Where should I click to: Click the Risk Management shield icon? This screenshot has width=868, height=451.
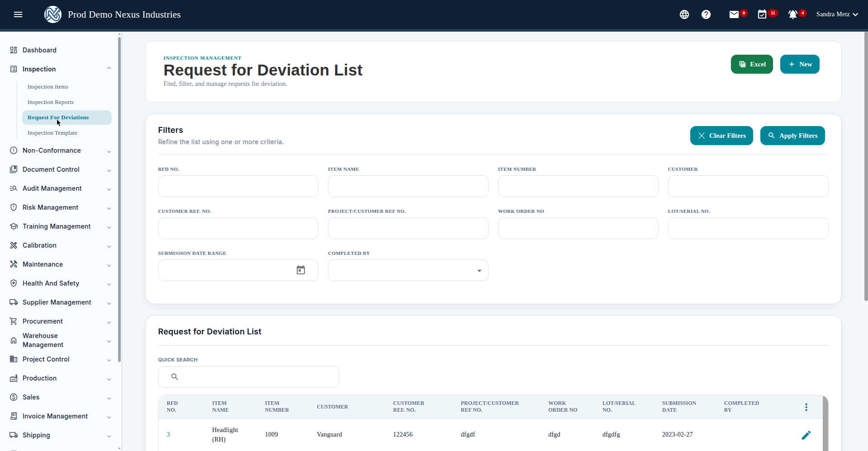(x=14, y=207)
